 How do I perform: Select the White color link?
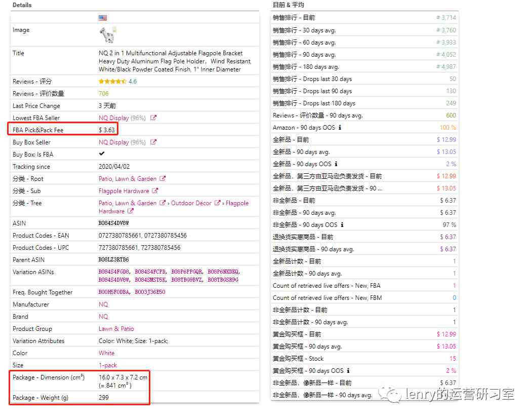[107, 353]
